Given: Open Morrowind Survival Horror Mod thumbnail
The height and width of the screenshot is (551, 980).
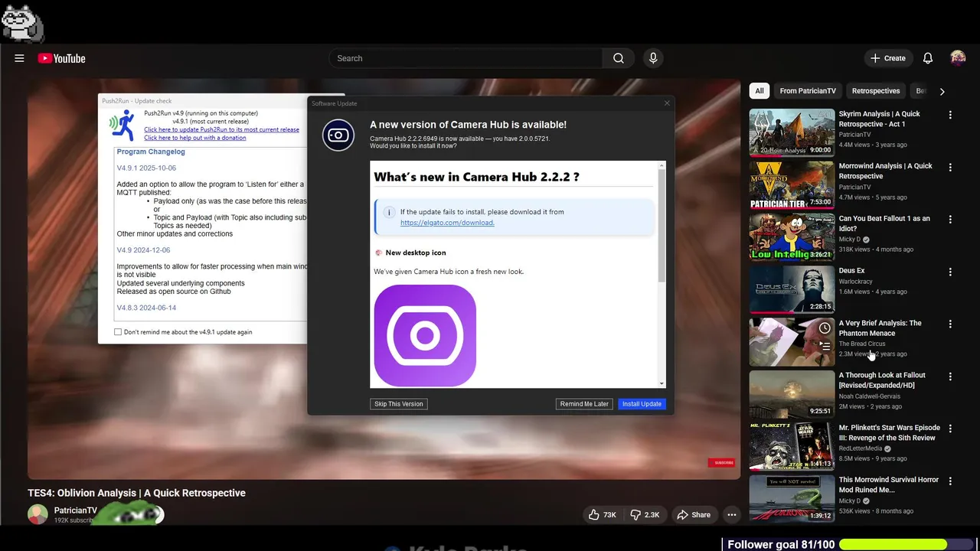Looking at the screenshot, I should (792, 497).
